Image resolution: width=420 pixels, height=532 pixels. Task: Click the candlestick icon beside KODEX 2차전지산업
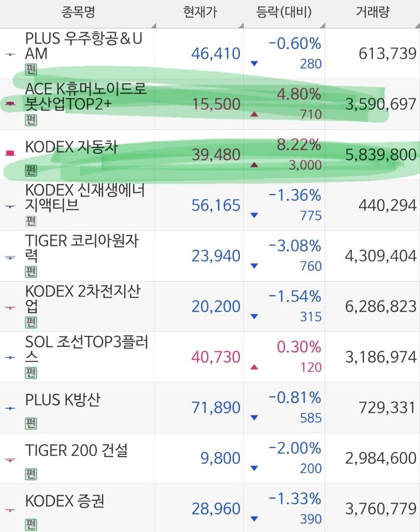coord(10,308)
